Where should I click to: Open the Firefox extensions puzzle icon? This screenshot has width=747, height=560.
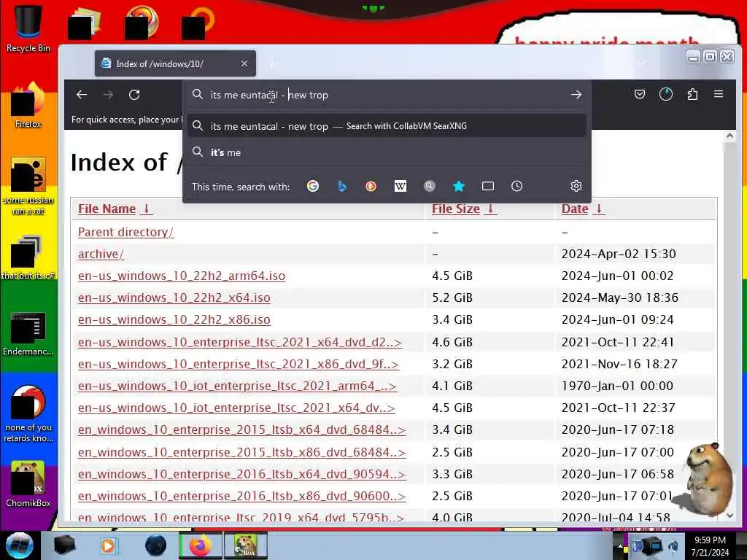[693, 94]
